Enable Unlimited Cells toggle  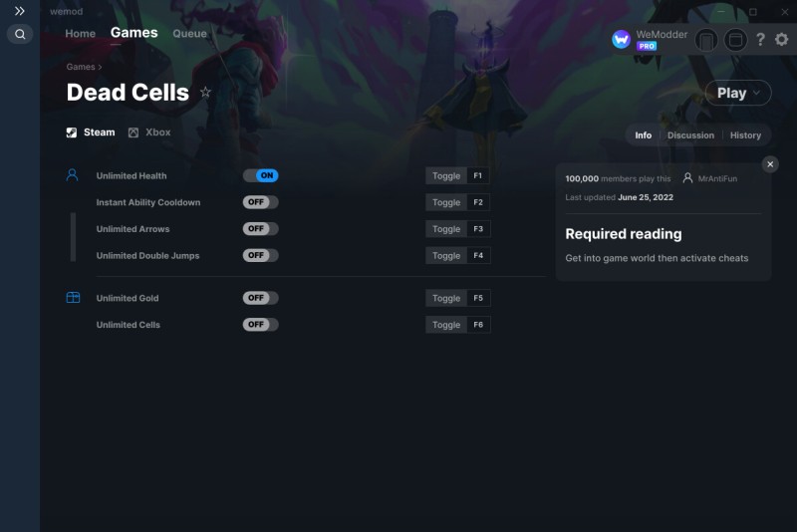260,324
